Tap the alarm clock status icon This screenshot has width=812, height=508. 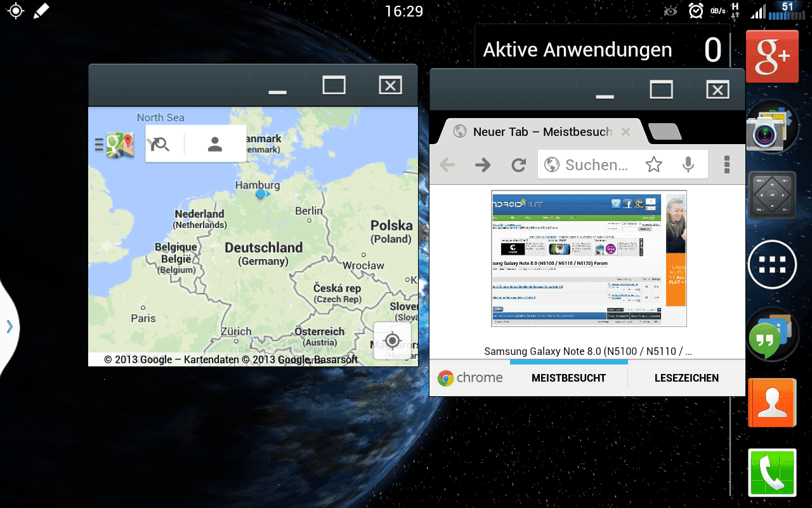tap(696, 10)
